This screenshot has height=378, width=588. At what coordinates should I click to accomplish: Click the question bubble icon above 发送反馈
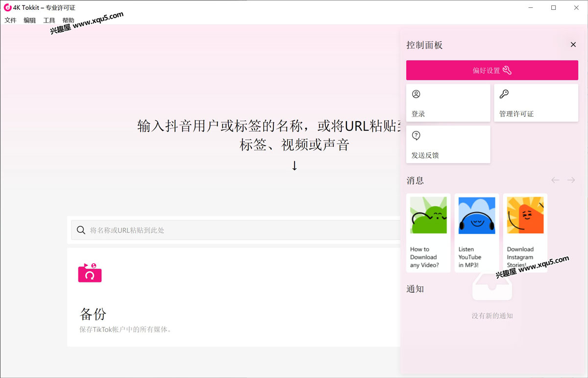pos(416,136)
